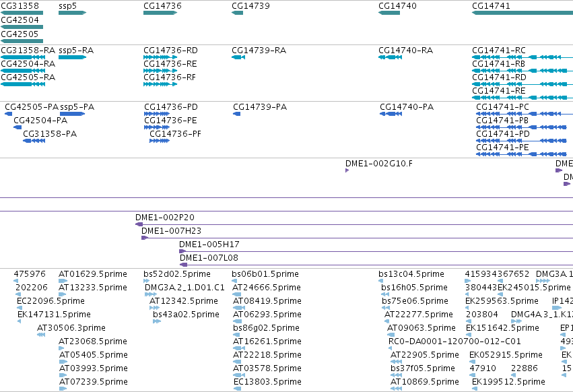Click transcript CG14736-RF

pyautogui.click(x=160, y=84)
